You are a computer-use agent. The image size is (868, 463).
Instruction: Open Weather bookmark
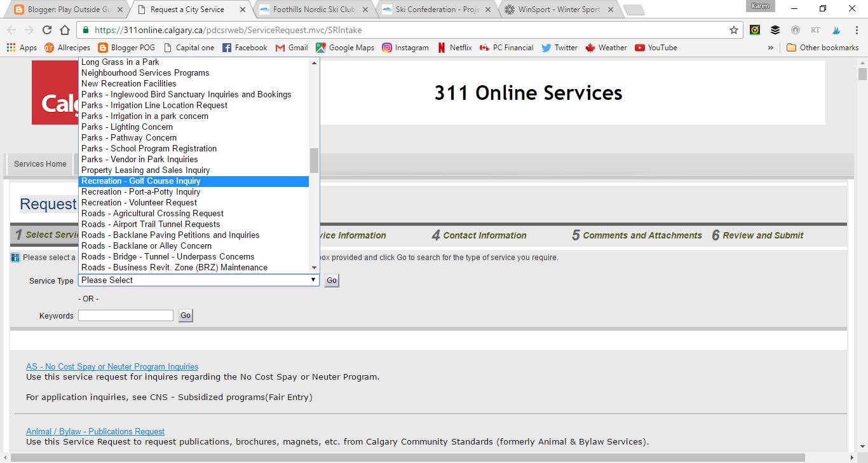click(x=606, y=48)
